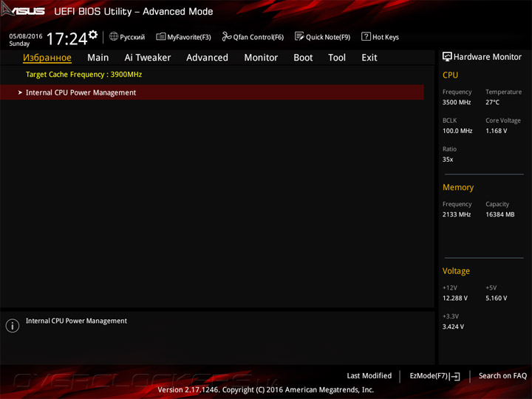The width and height of the screenshot is (532, 399).
Task: Click the Internal CPU Power Management description text
Action: 76,321
